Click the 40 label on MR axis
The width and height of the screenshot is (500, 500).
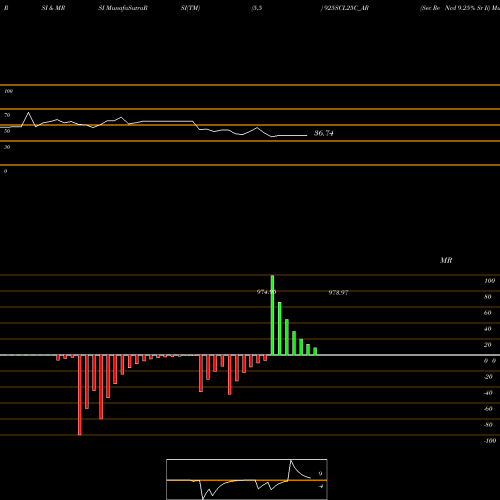pyautogui.click(x=488, y=329)
